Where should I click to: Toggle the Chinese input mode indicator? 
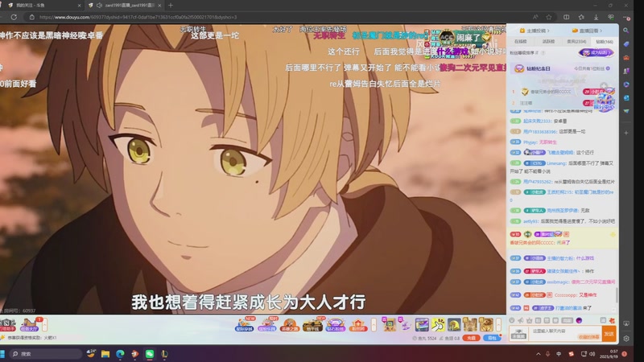pyautogui.click(x=559, y=354)
